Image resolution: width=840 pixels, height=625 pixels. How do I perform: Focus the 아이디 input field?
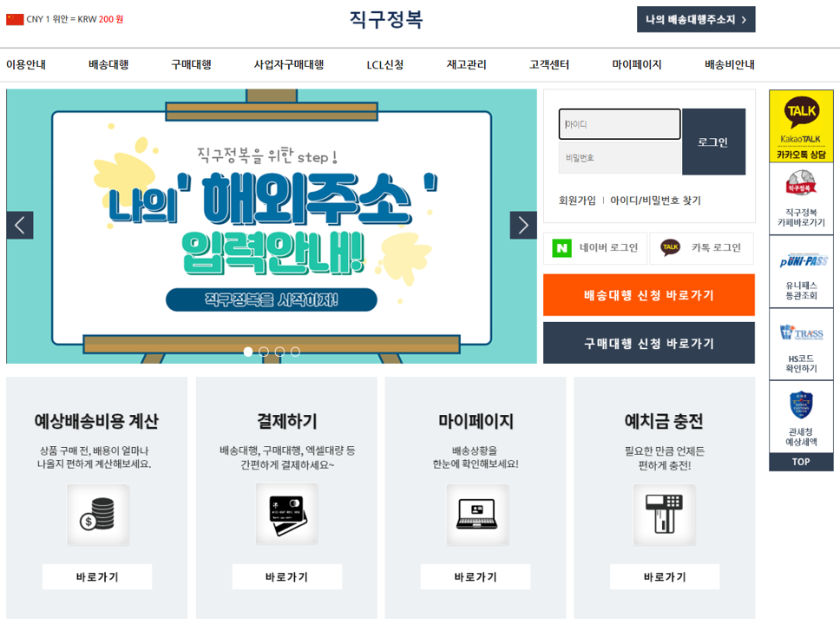(x=620, y=124)
